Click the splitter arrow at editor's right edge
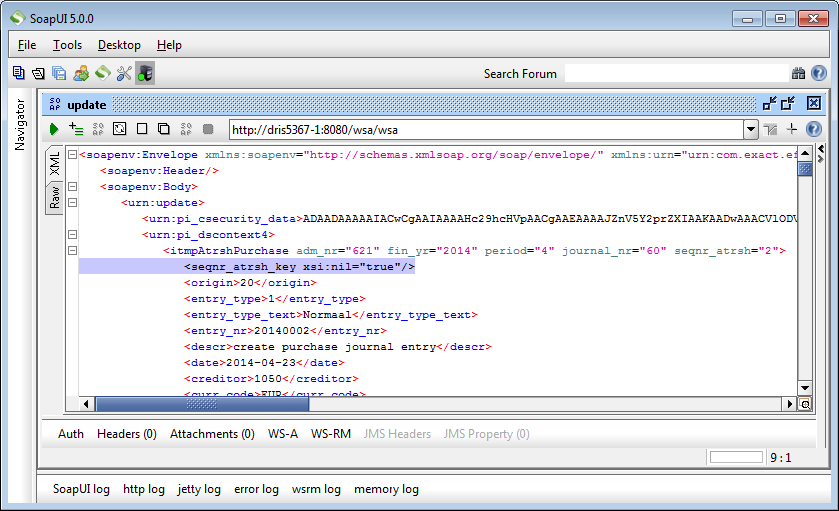 click(821, 153)
